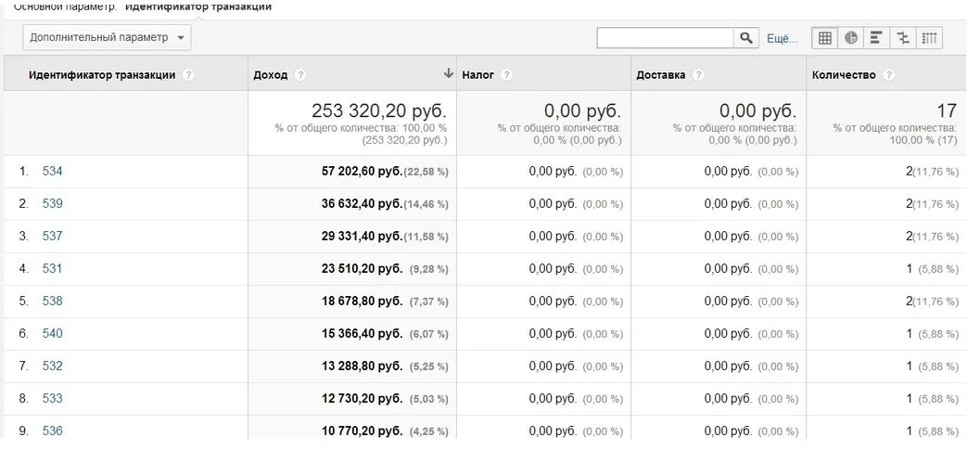The width and height of the screenshot is (980, 450).
Task: Open transaction 533 link
Action: pyautogui.click(x=53, y=399)
